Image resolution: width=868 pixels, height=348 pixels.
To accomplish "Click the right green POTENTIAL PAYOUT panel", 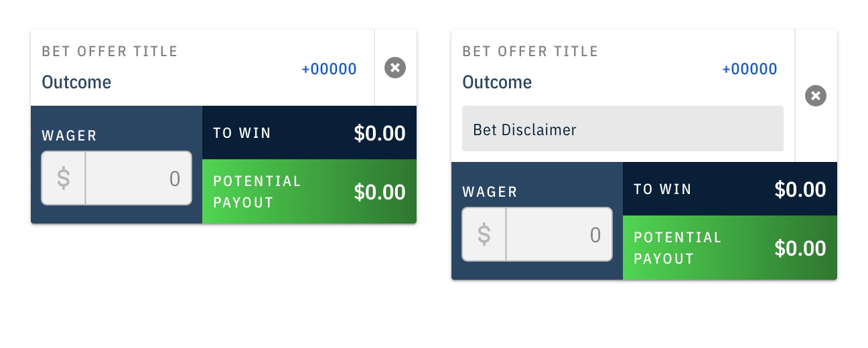I will point(730,248).
